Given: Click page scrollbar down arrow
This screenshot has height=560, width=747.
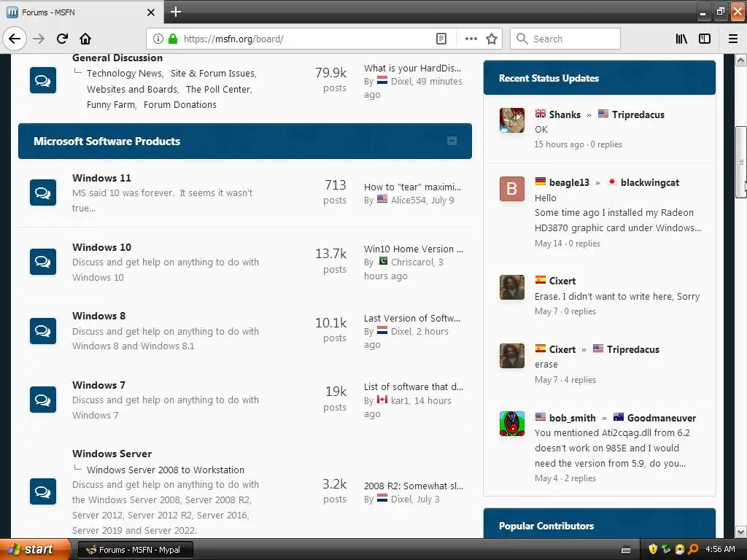Looking at the screenshot, I should coord(740,532).
